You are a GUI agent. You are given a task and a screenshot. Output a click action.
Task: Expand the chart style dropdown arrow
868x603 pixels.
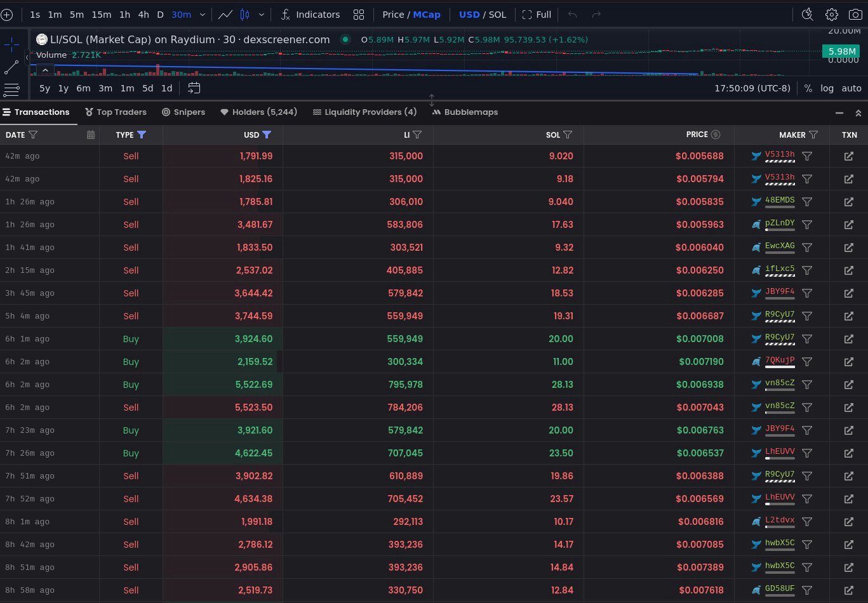pos(262,15)
